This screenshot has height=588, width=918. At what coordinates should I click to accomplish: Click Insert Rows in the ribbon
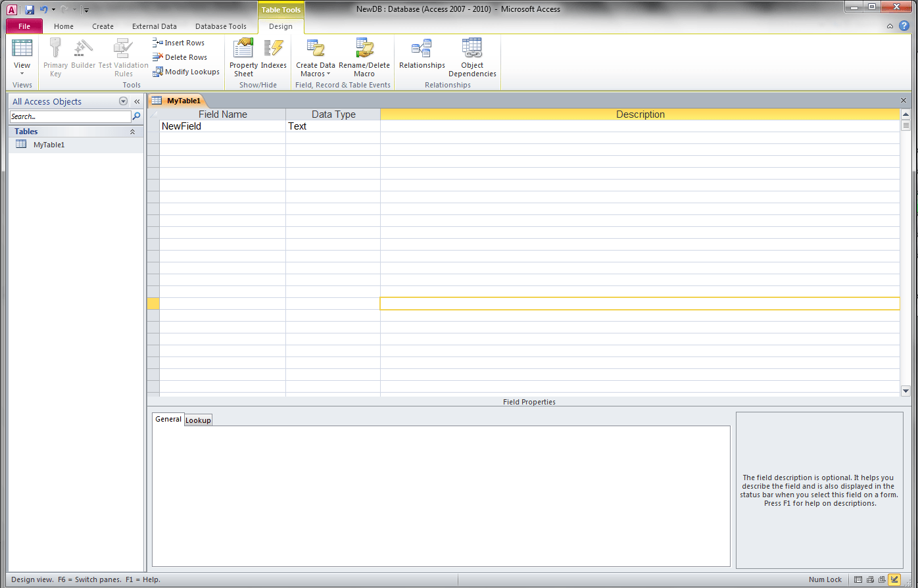coord(179,43)
